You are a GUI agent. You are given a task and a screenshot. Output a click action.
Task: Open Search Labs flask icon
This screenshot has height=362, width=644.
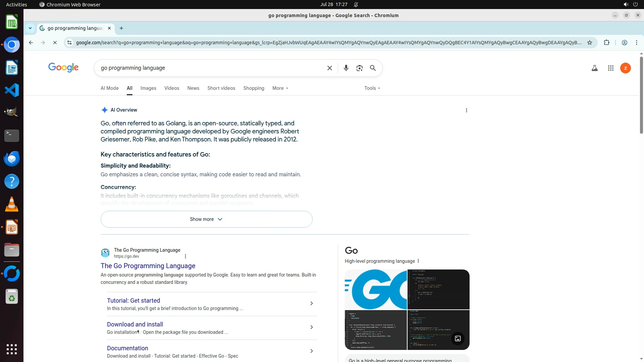tap(594, 68)
